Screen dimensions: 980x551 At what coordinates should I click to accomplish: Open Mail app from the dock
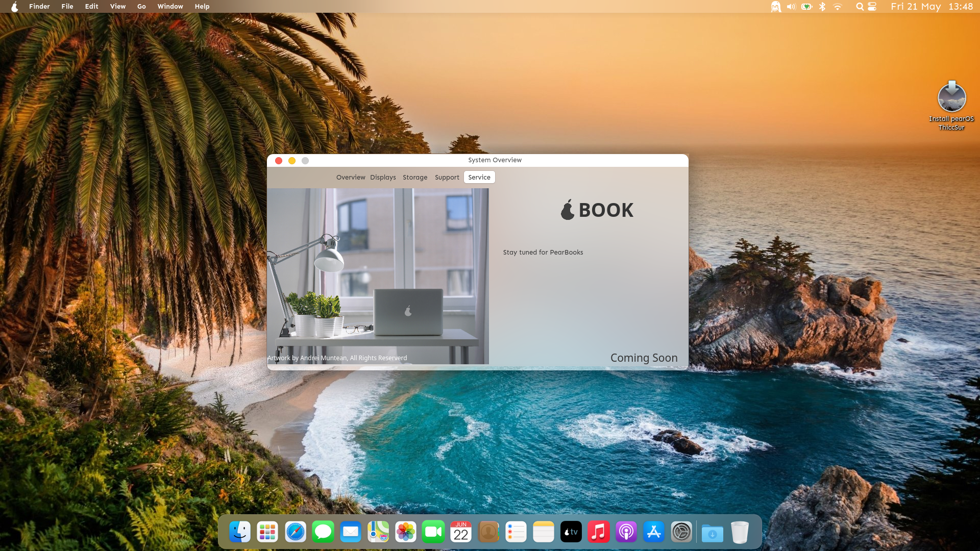click(x=351, y=532)
